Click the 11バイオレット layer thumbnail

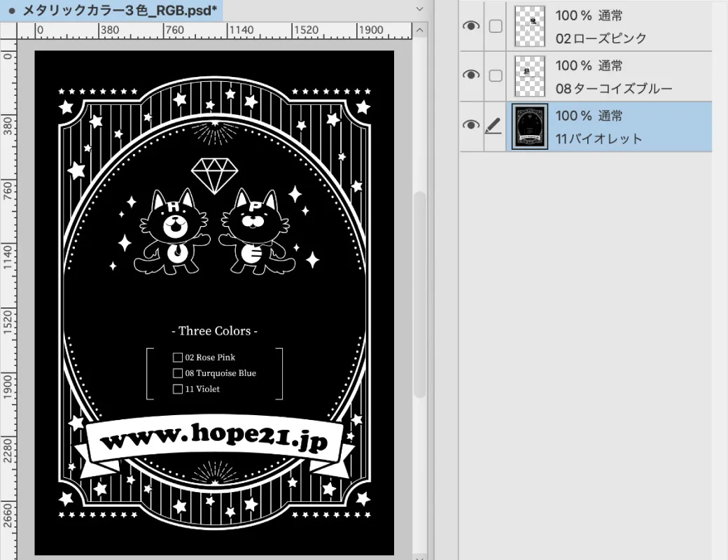529,126
